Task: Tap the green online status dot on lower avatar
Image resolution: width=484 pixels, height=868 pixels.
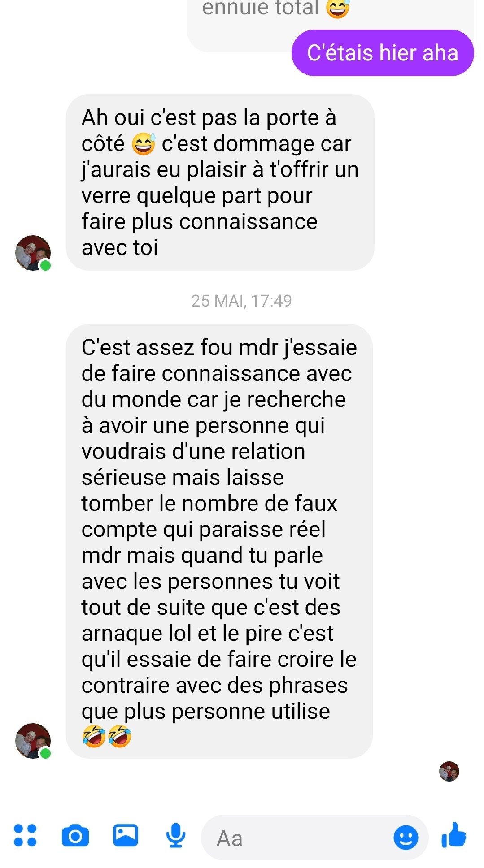Action: tap(45, 754)
